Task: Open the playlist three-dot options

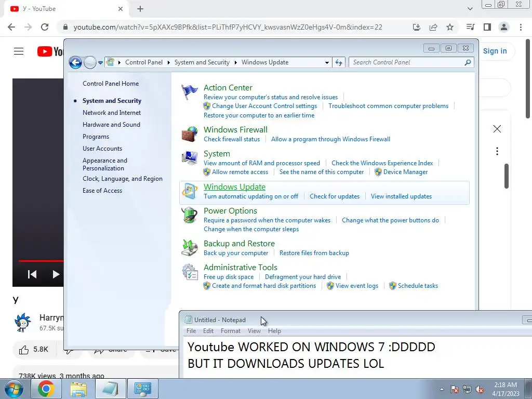Action: tap(497, 151)
